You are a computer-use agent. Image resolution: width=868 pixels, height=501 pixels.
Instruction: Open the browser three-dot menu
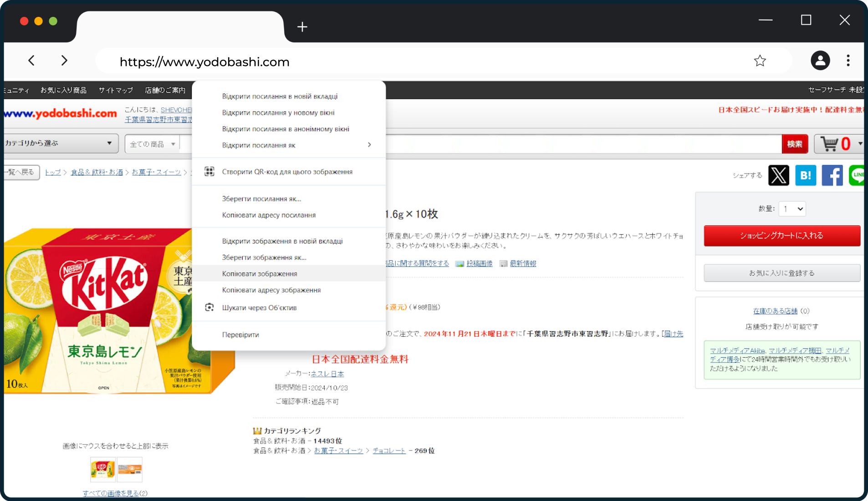point(848,61)
